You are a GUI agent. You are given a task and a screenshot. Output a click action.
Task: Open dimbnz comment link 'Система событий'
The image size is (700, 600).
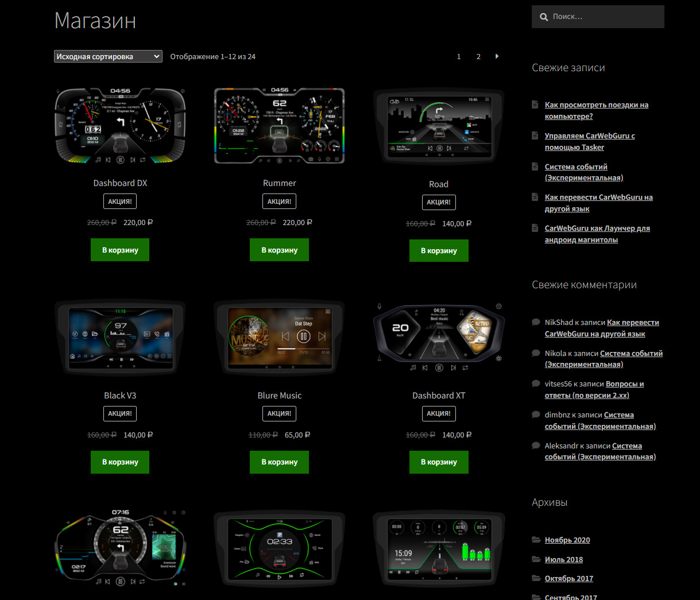pyautogui.click(x=600, y=420)
